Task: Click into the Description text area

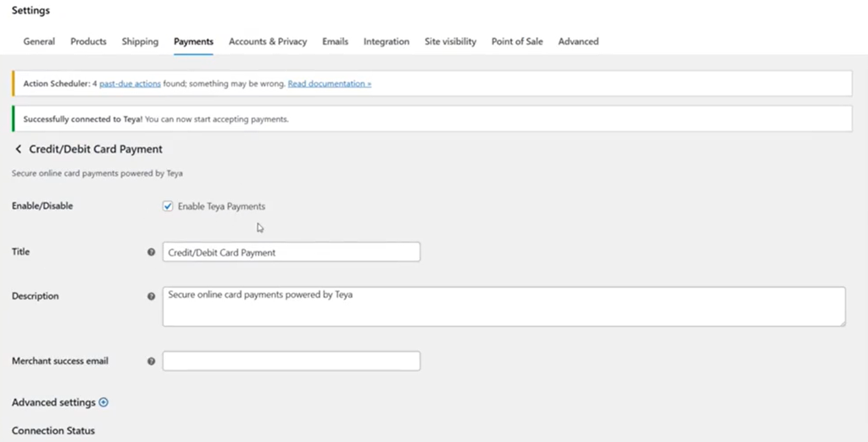Action: (504, 307)
